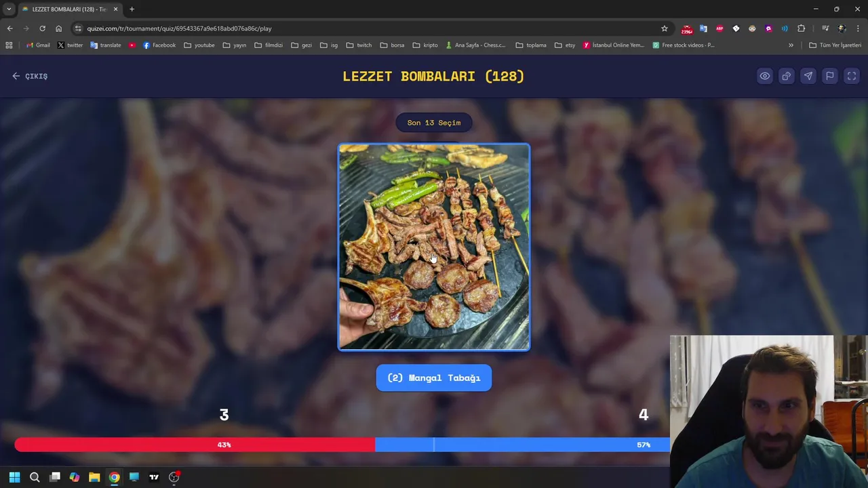The image size is (868, 488).
Task: Switch to Chrome in the taskbar
Action: click(x=114, y=477)
